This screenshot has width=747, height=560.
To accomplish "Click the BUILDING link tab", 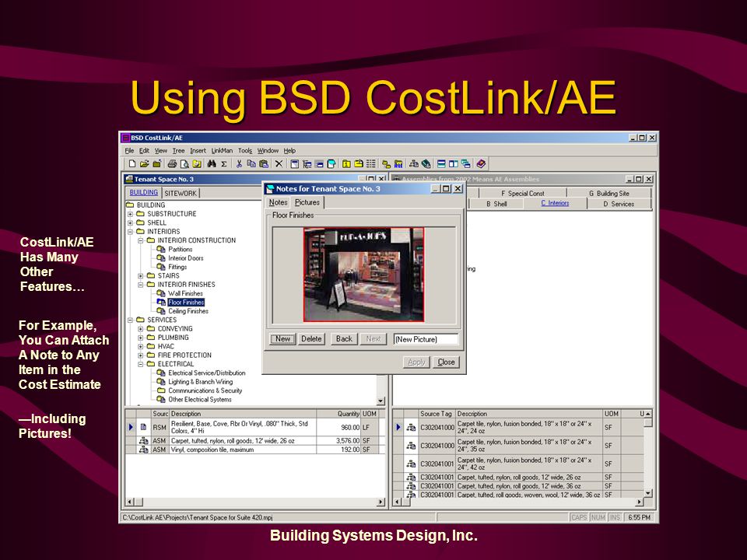I will point(143,192).
